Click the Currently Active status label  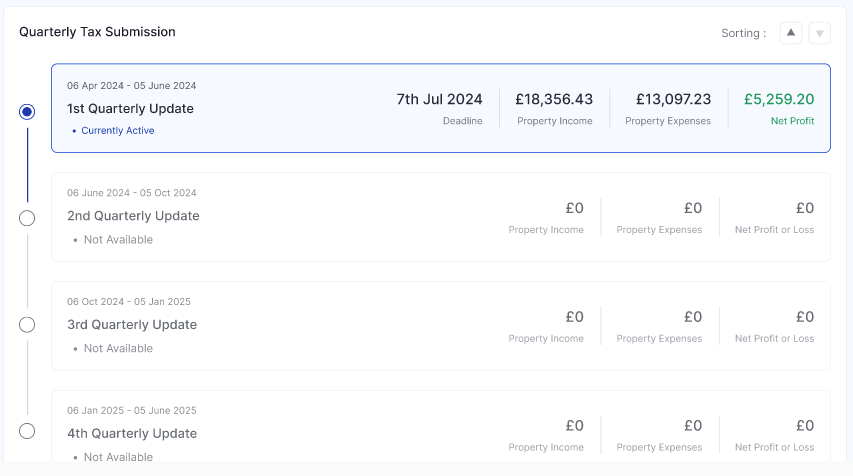pyautogui.click(x=117, y=130)
